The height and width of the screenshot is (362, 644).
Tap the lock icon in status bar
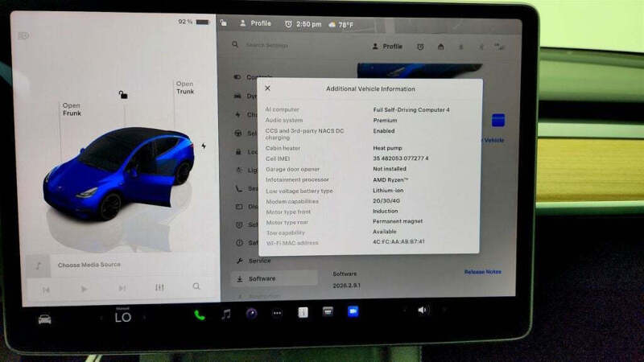coord(224,23)
